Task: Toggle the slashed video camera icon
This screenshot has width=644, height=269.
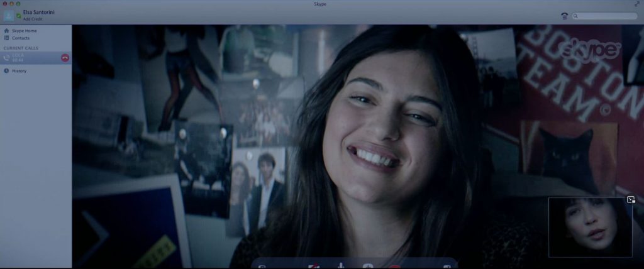Action: click(313, 266)
